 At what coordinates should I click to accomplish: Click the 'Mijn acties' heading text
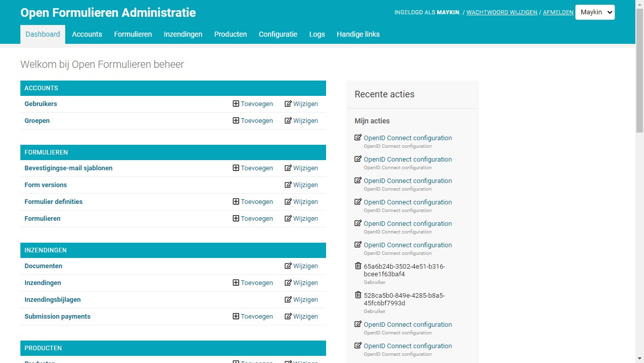click(372, 121)
